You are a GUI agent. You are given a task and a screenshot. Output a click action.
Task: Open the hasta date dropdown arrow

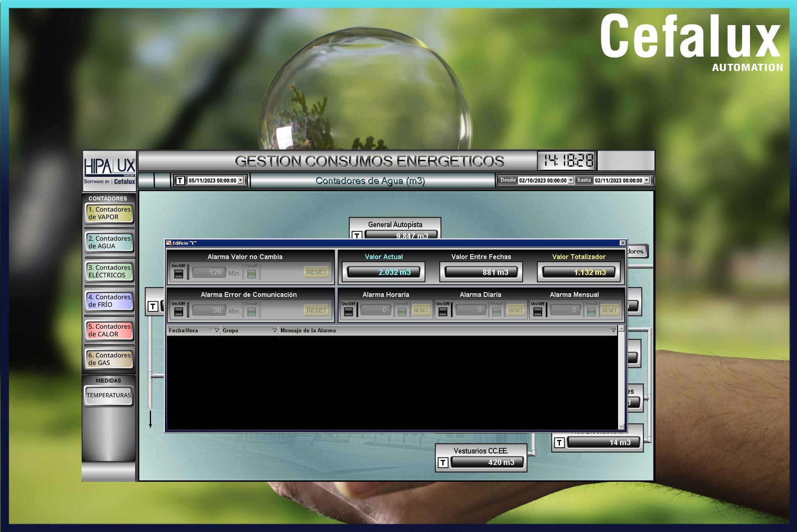[x=647, y=181]
